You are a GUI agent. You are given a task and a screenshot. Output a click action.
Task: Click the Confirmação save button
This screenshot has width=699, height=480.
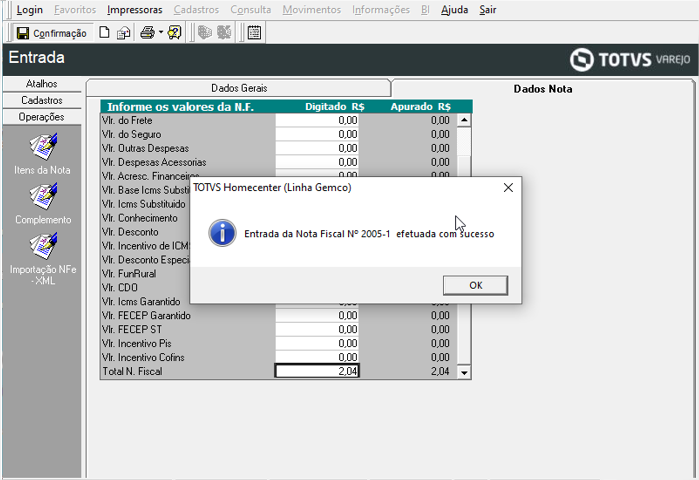tap(51, 33)
